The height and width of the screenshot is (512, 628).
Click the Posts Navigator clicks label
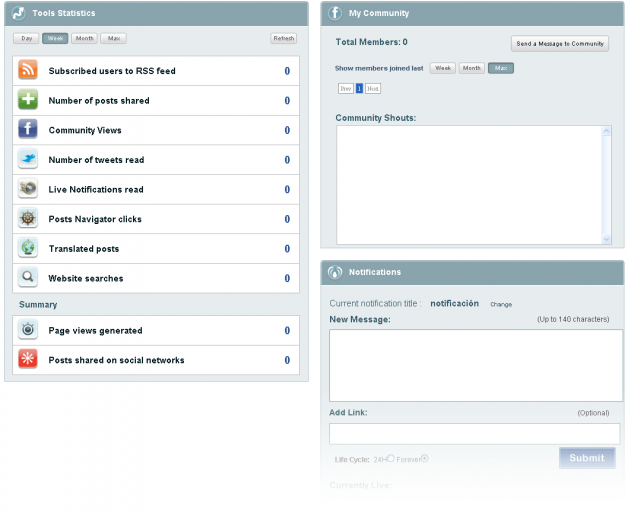coord(95,219)
